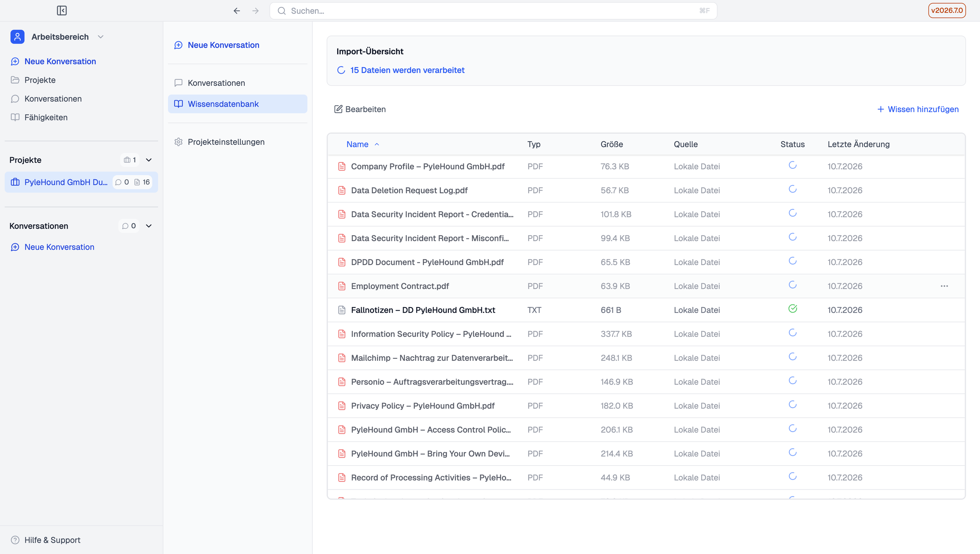The image size is (980, 554).
Task: Click the 661 B size cell
Action: click(611, 310)
